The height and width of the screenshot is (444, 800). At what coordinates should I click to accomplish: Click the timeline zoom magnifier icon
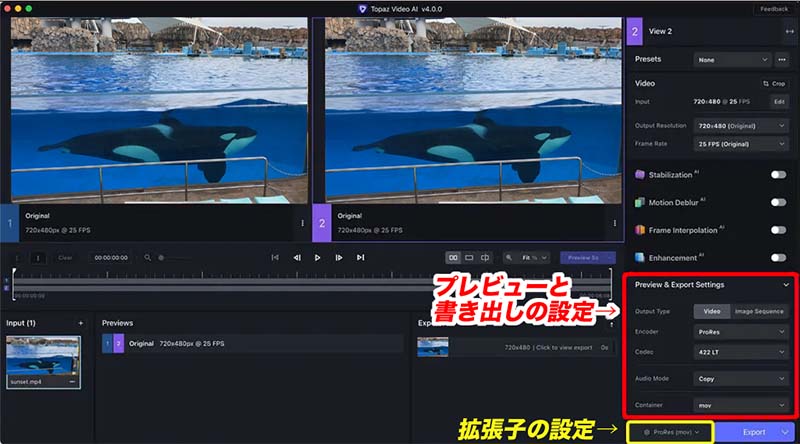[147, 258]
